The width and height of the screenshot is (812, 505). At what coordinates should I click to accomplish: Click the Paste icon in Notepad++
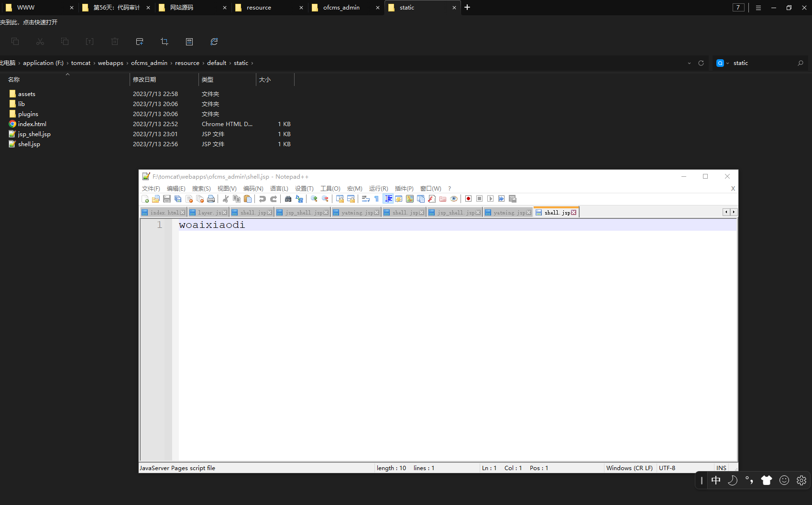point(248,199)
